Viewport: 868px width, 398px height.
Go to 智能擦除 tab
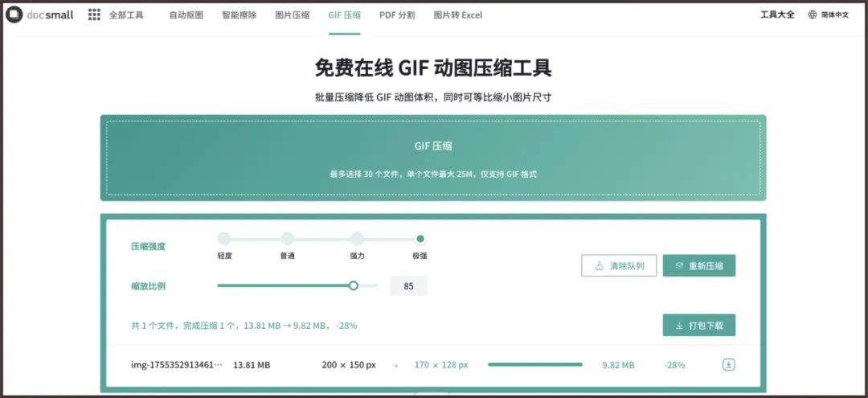pos(240,15)
